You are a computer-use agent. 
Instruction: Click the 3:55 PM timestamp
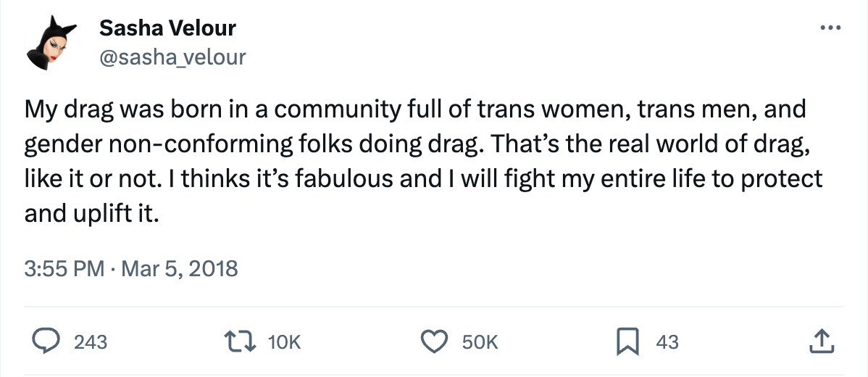click(x=65, y=269)
